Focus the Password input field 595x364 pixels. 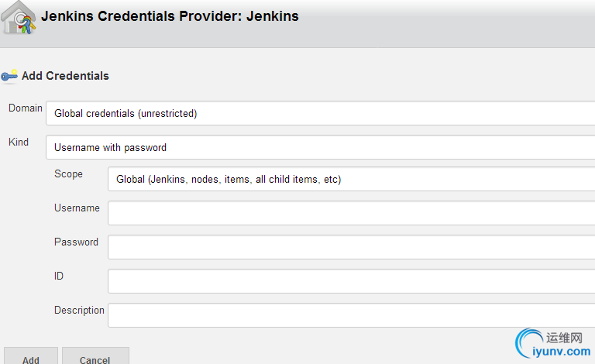[352, 247]
